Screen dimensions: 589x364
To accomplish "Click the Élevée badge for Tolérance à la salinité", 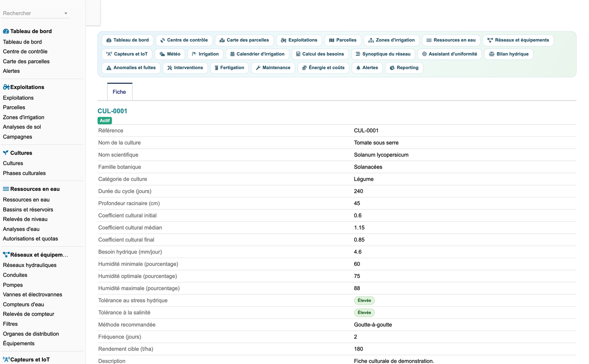I will [364, 313].
